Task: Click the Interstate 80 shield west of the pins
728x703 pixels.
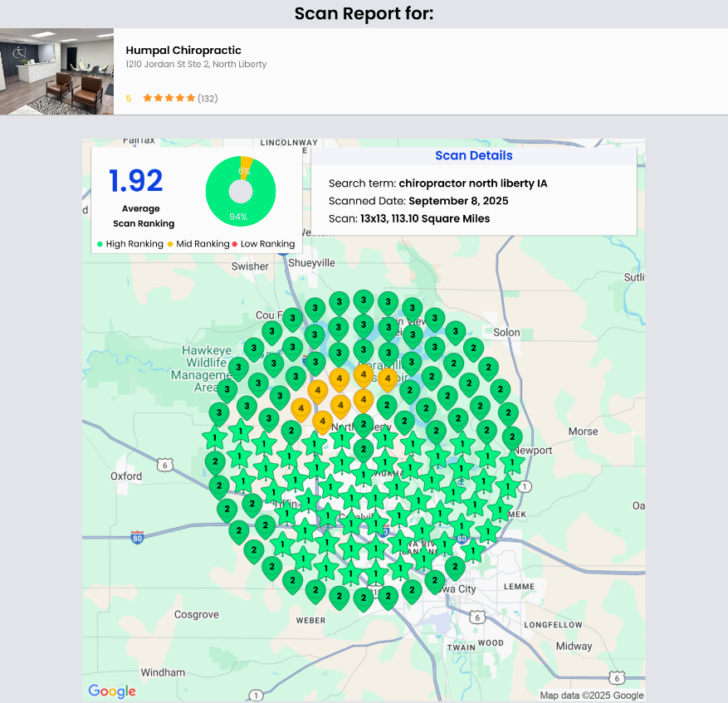Action: point(137,538)
